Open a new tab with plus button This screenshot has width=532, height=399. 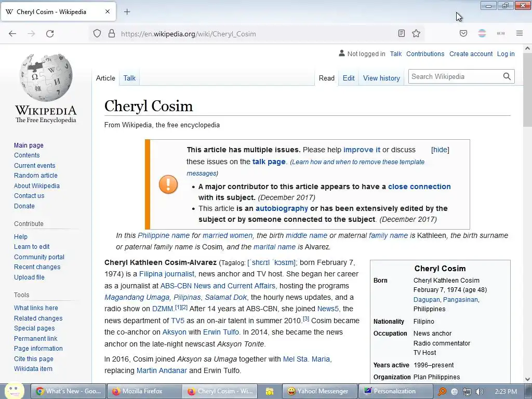coord(127,12)
